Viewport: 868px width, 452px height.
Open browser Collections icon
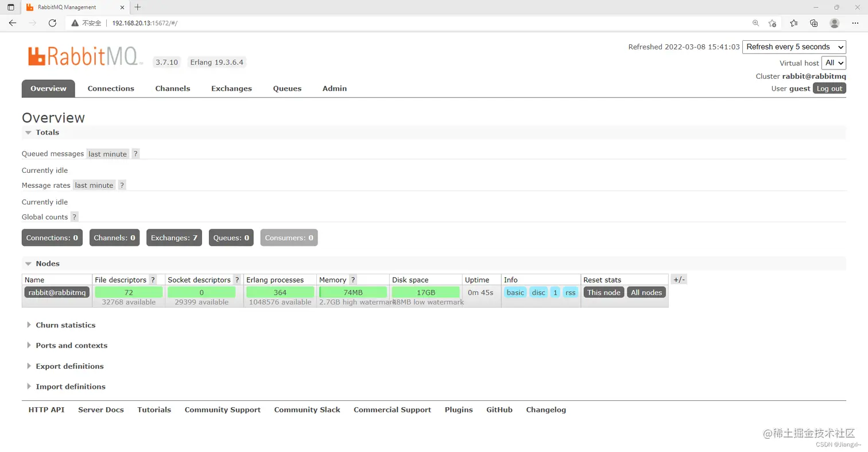tap(813, 23)
